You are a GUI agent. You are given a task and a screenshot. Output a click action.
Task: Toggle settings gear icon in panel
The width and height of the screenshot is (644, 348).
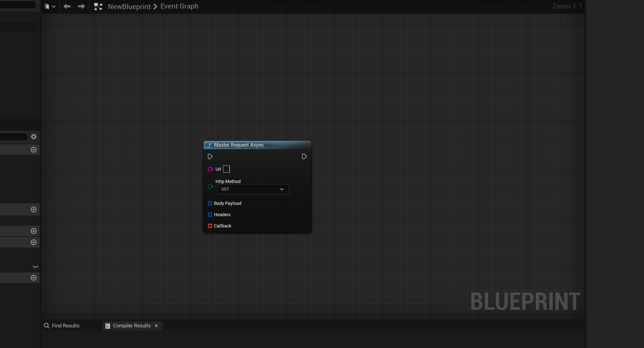coord(33,136)
